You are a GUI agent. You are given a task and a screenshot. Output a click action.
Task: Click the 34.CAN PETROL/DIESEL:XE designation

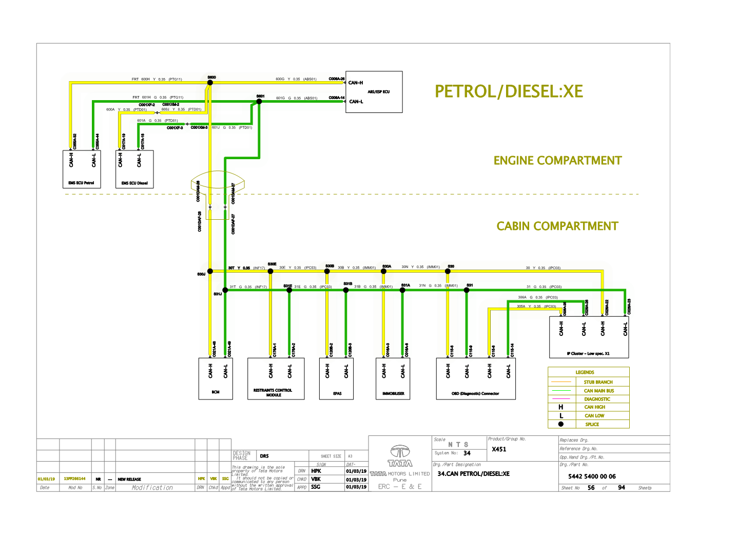click(474, 474)
